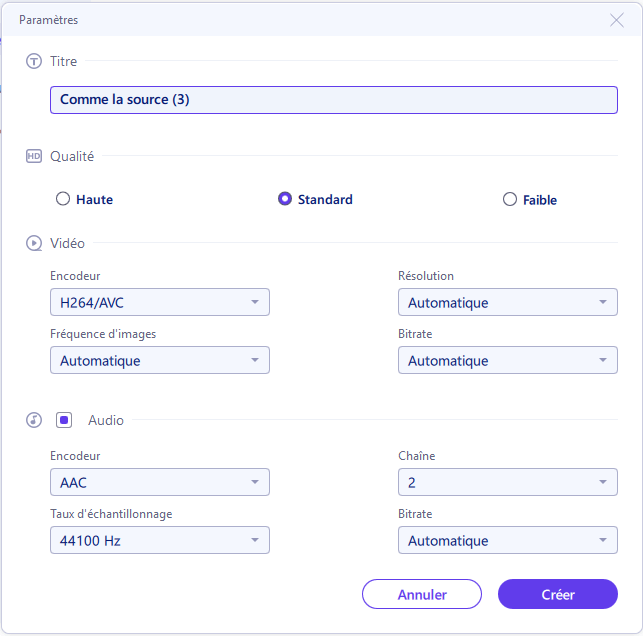Screen dimensions: 643x636
Task: Open the video Encodeur H264/AVC dropdown
Action: pyautogui.click(x=160, y=302)
